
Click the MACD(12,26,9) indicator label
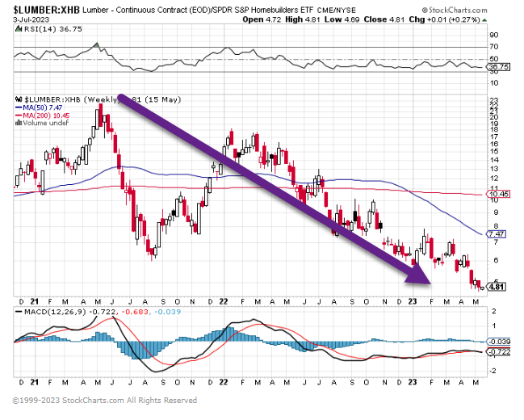coord(55,312)
